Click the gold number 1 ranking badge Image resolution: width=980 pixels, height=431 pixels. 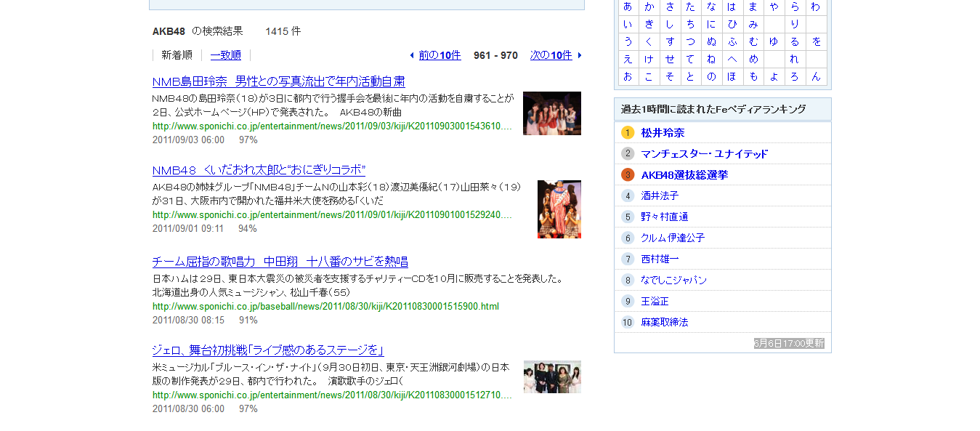pyautogui.click(x=628, y=132)
